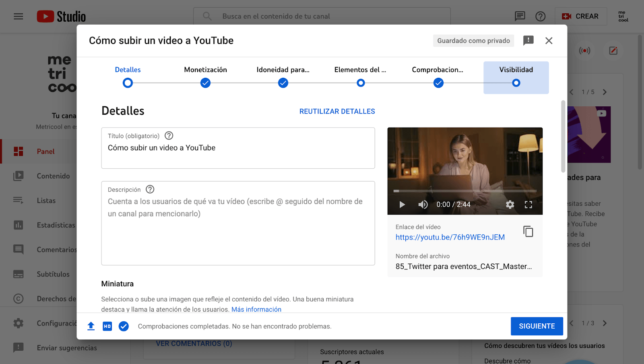Click the SIGUIENTE button

click(x=537, y=326)
